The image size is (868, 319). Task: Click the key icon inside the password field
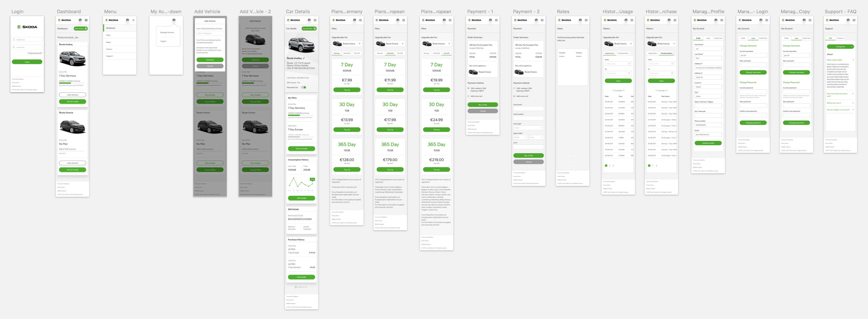pos(14,47)
